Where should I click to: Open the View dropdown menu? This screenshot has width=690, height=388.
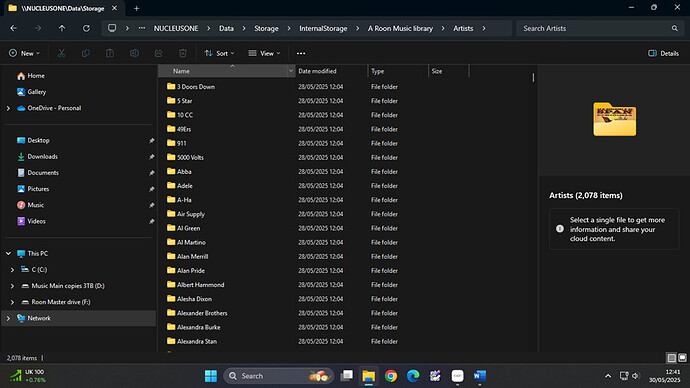pos(264,53)
